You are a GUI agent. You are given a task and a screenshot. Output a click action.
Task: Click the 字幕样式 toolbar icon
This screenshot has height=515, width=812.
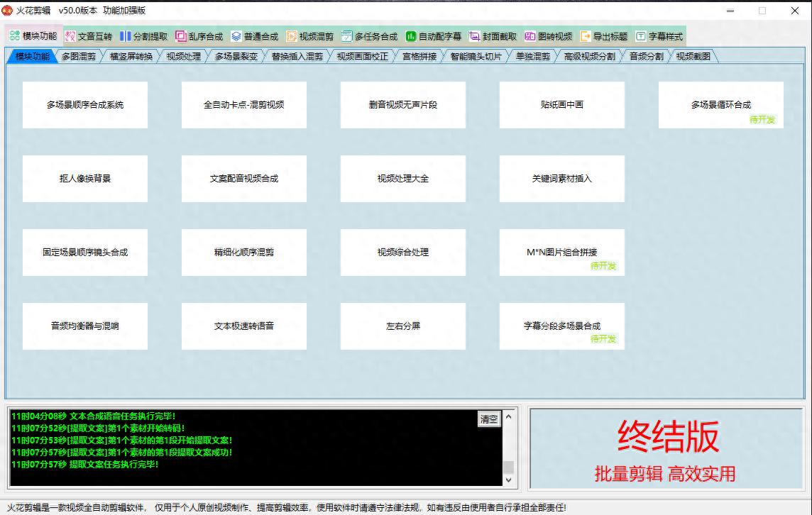(641, 36)
